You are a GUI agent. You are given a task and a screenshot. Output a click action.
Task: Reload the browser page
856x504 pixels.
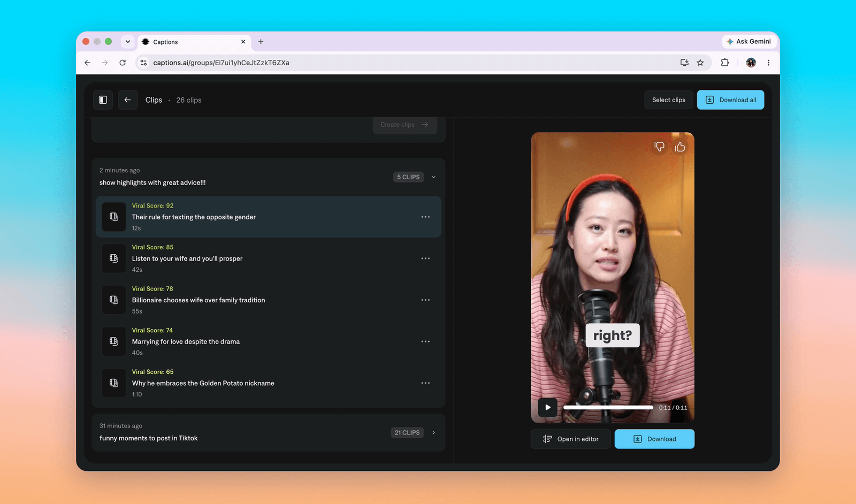click(123, 63)
